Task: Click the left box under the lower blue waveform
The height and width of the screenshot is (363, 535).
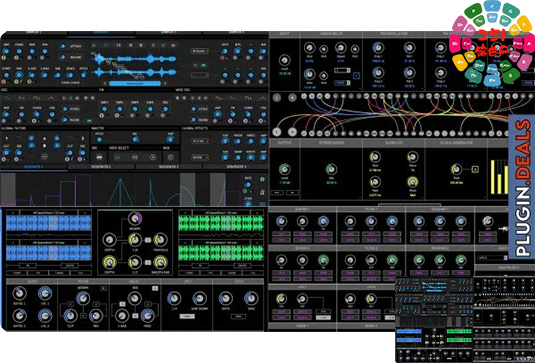Action: click(x=28, y=265)
